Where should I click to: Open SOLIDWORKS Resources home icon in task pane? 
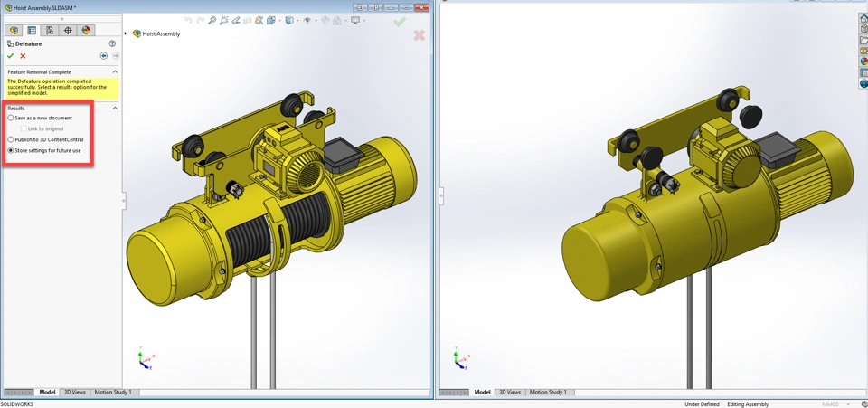(863, 18)
